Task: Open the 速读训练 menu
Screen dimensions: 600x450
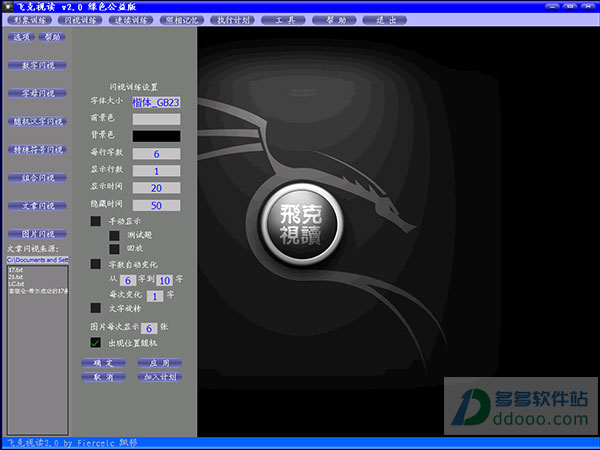Action: click(131, 20)
